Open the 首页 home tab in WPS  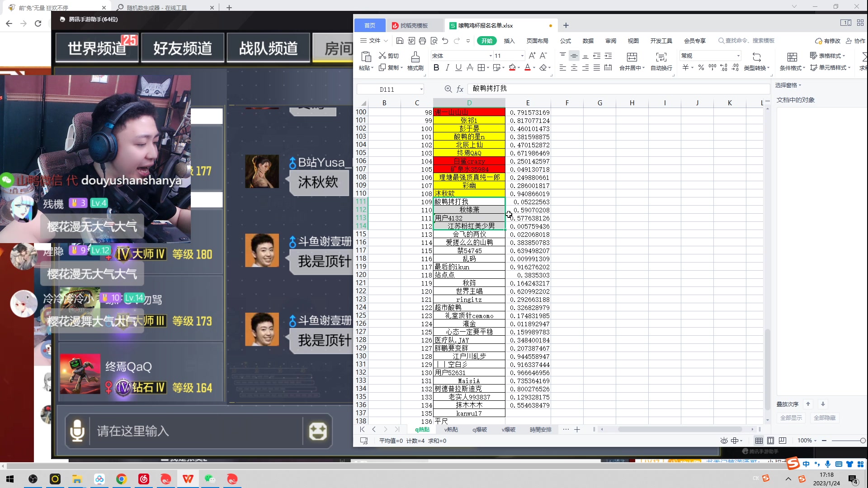tap(370, 25)
